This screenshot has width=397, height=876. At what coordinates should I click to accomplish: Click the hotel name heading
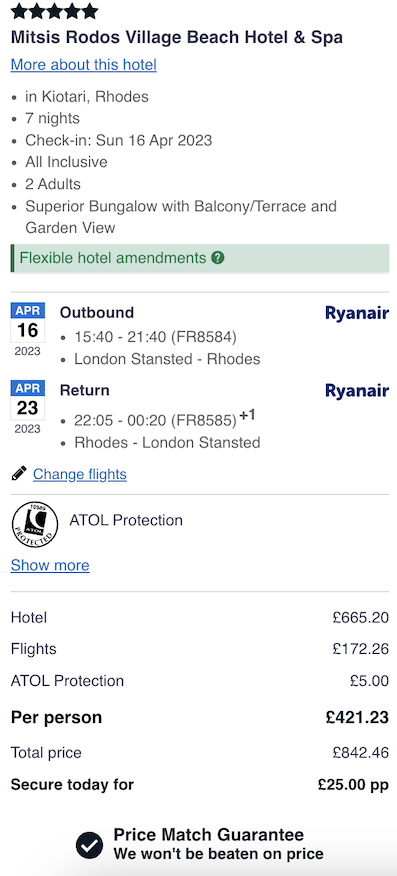tap(176, 37)
